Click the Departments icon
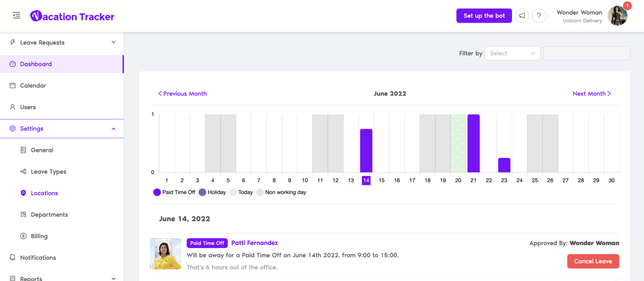 click(x=23, y=214)
